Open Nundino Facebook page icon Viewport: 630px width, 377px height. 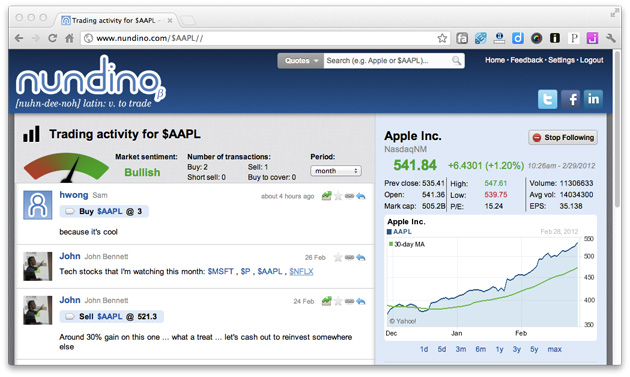click(571, 99)
